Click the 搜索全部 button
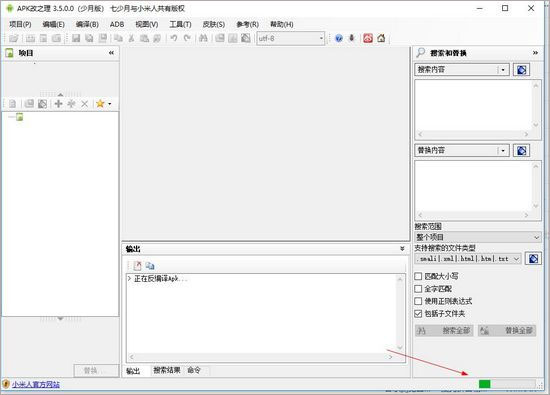Screen dimensions: 550x395 (x=444, y=330)
